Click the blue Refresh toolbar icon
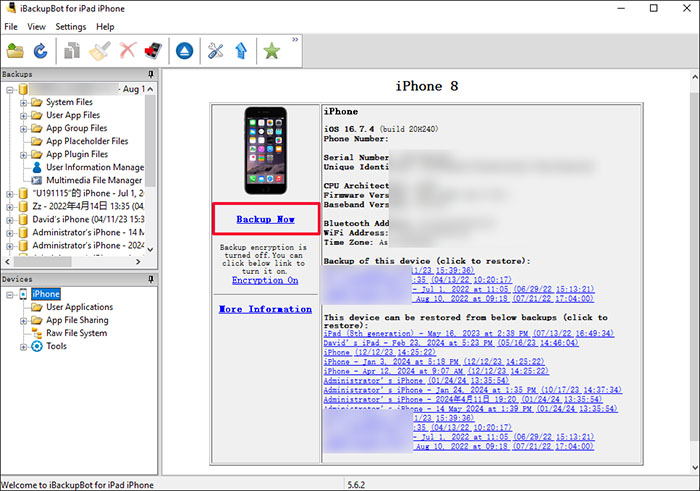This screenshot has width=700, height=491. [41, 51]
